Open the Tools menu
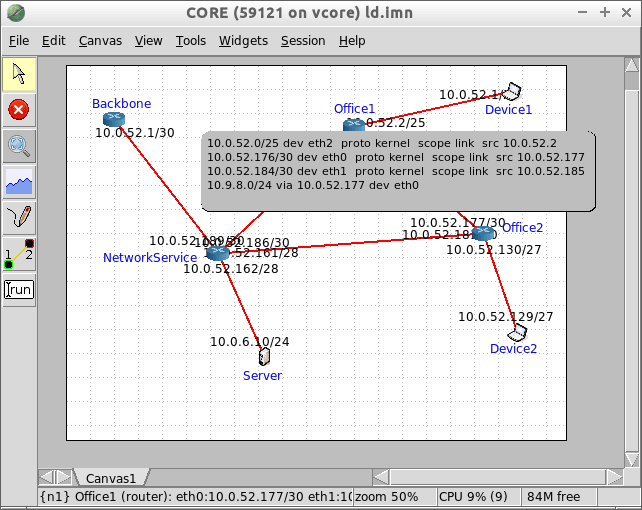642x510 pixels. click(x=191, y=41)
